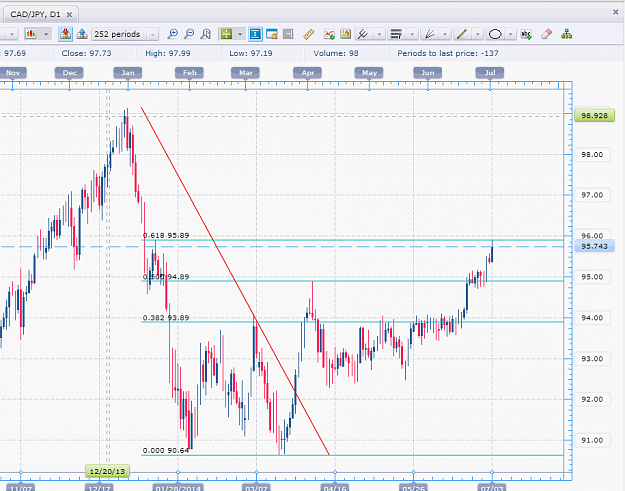625x491 pixels.
Task: Click the Close: 97.73 value
Action: 86,53
